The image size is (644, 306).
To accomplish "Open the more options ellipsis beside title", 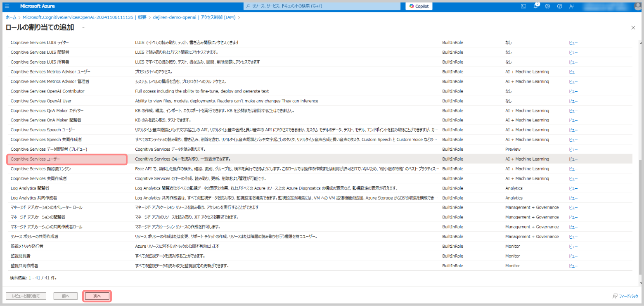I will coord(83,27).
